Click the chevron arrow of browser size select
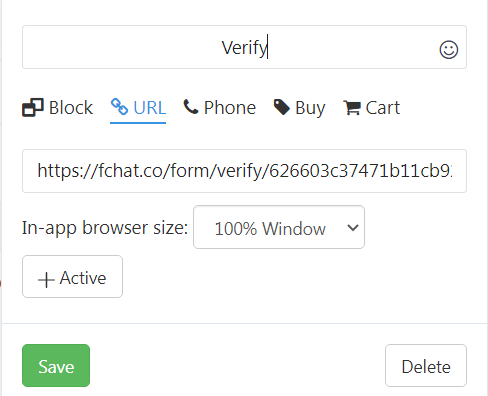 pos(353,228)
